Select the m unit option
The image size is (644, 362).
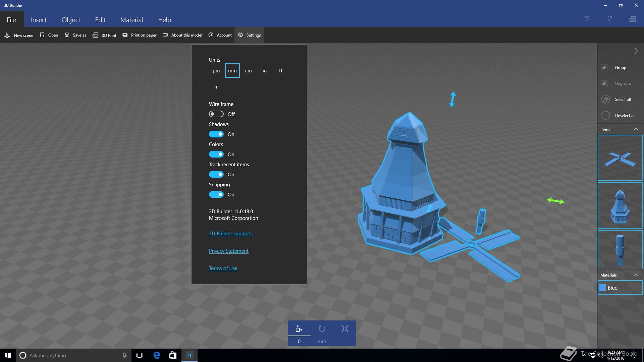coord(216,86)
